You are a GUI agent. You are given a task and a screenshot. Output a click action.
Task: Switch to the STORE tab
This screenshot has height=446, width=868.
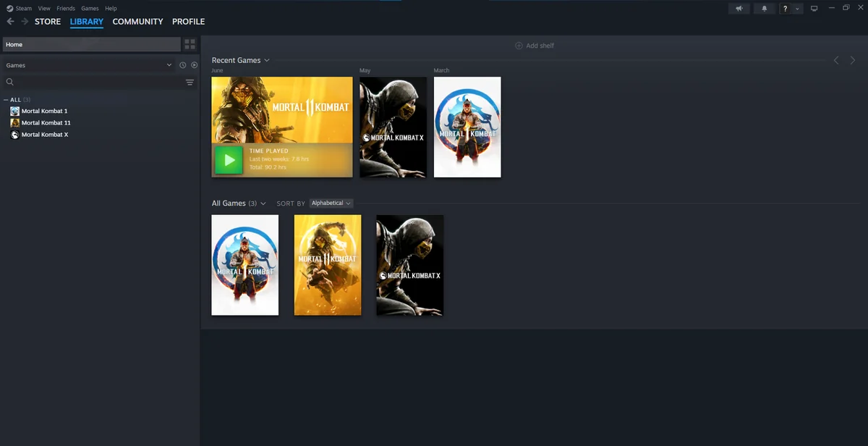48,22
